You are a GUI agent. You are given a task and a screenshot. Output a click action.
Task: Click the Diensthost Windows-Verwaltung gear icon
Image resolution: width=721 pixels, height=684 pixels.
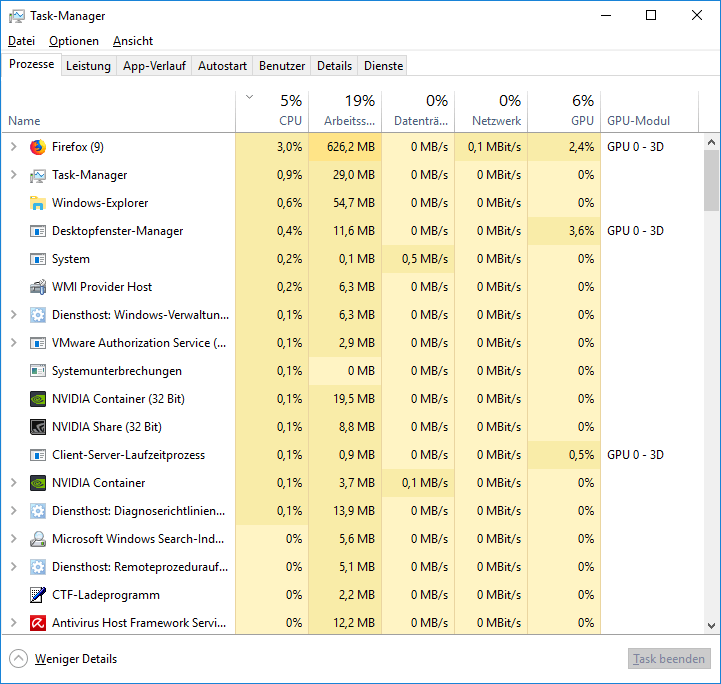[38, 315]
